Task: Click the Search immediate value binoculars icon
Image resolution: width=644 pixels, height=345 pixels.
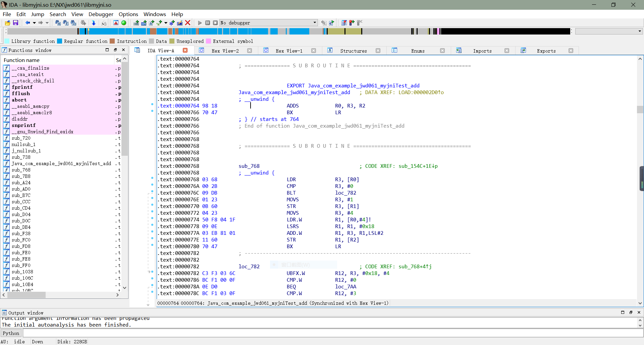Action: [x=58, y=23]
